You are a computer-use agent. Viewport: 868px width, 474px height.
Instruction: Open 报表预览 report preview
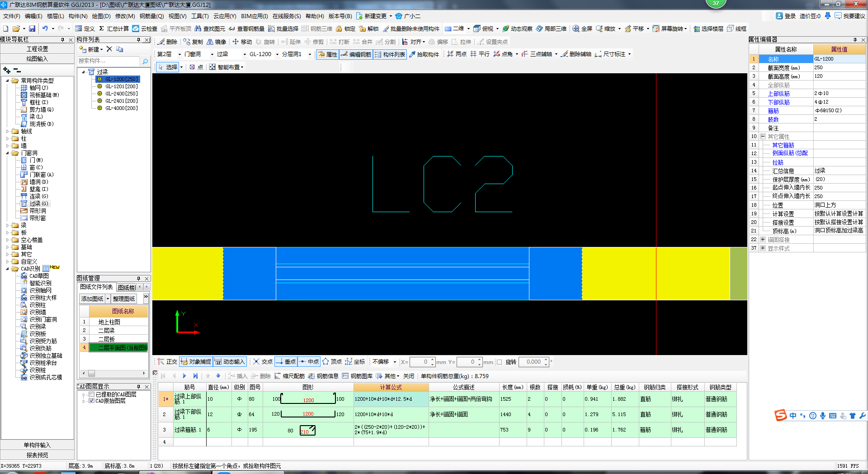(x=37, y=455)
